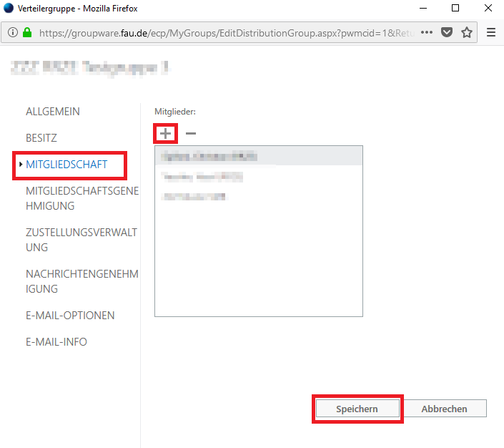Switch to the NACHRICHTENGENEHMIGUNG section
Screen dimensions: 504x448
pyautogui.click(x=81, y=281)
